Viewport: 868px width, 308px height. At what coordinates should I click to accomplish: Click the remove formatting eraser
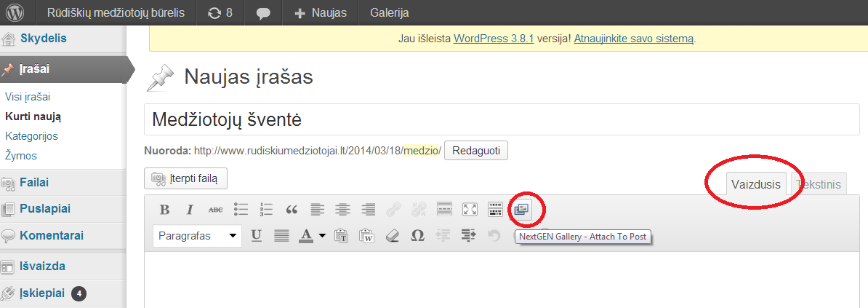(x=392, y=236)
